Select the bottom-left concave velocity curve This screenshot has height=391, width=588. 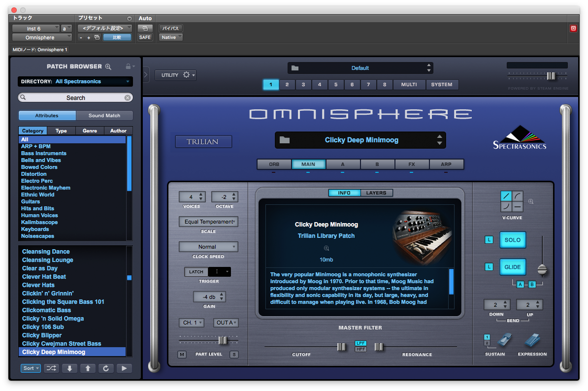(x=506, y=206)
